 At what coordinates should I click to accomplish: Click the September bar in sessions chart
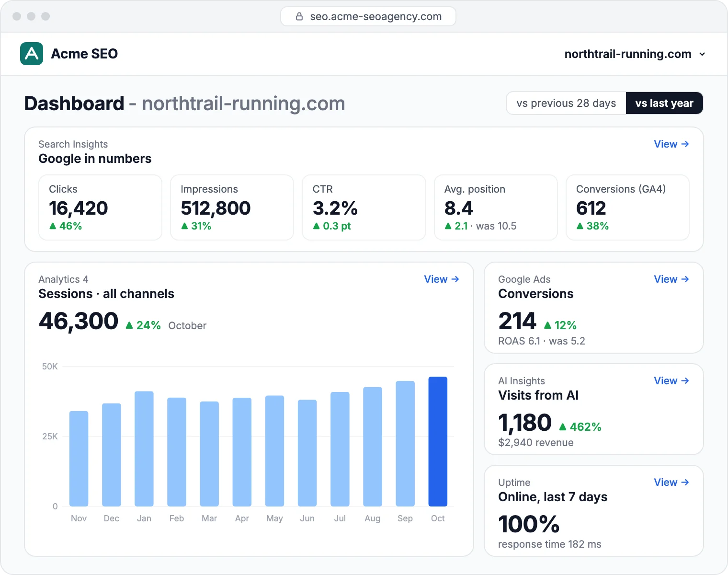click(405, 444)
